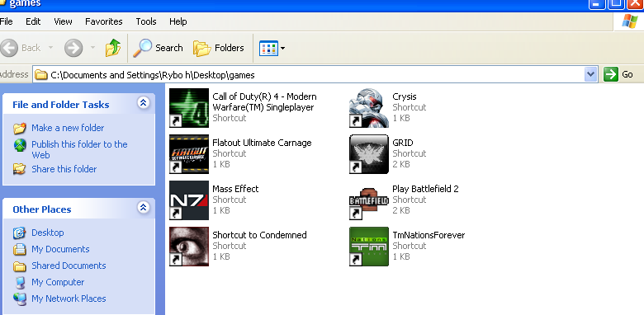The width and height of the screenshot is (644, 315).
Task: Select the TmNationsForever icon
Action: click(369, 247)
